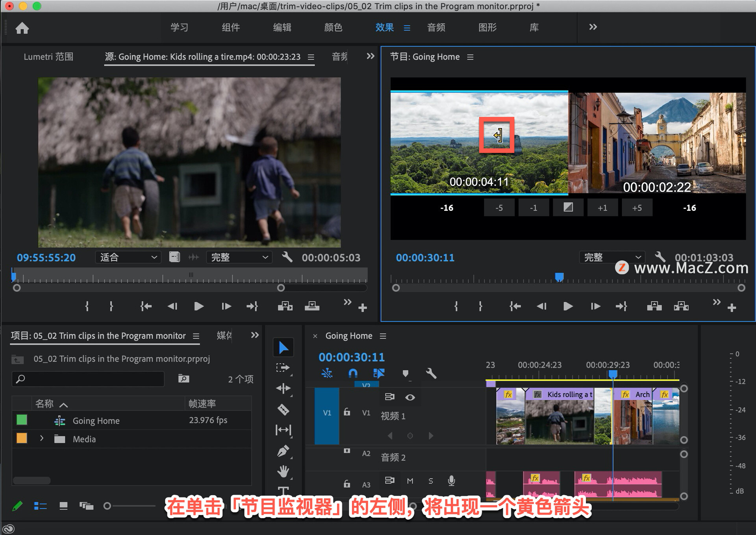Screen dimensions: 756x535
Task: Select the Pen tool in tools panel
Action: [283, 451]
